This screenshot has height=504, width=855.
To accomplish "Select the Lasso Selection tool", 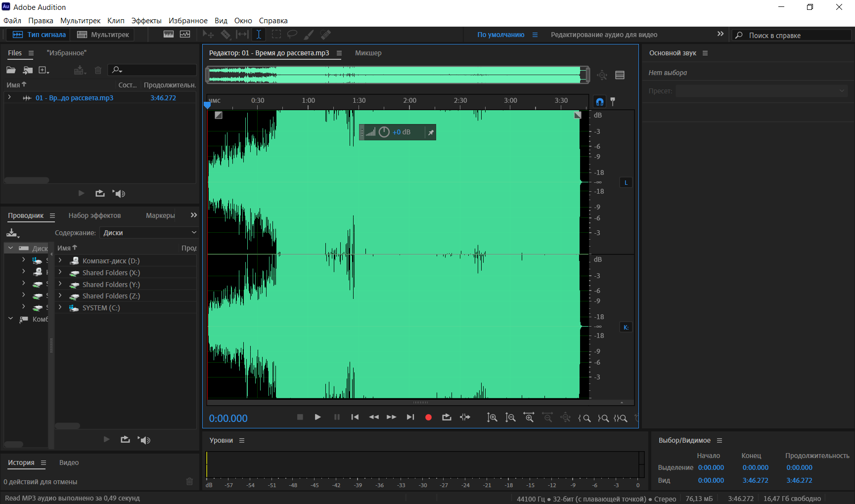I will tap(292, 35).
